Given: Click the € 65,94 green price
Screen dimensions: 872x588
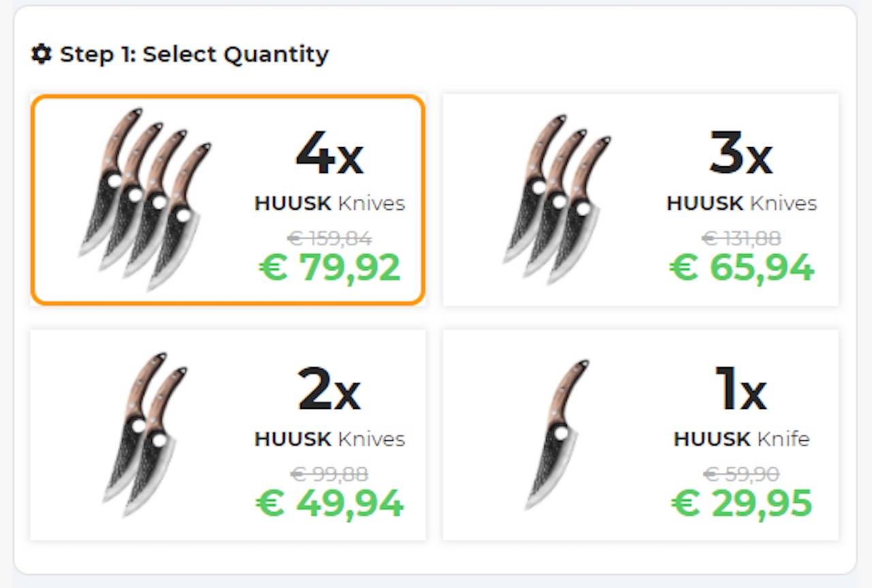Looking at the screenshot, I should (x=741, y=267).
